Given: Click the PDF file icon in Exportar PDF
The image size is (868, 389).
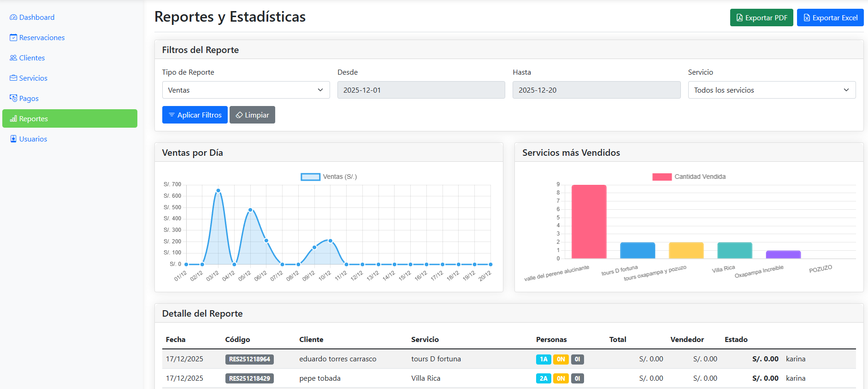Looking at the screenshot, I should click(739, 18).
